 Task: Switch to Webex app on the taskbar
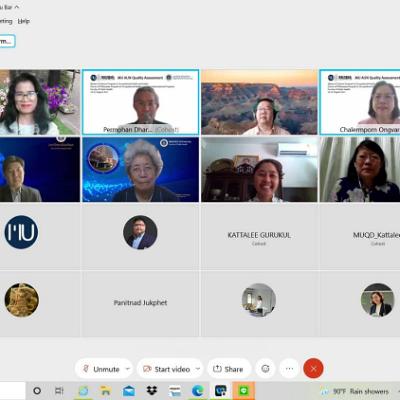[221, 391]
